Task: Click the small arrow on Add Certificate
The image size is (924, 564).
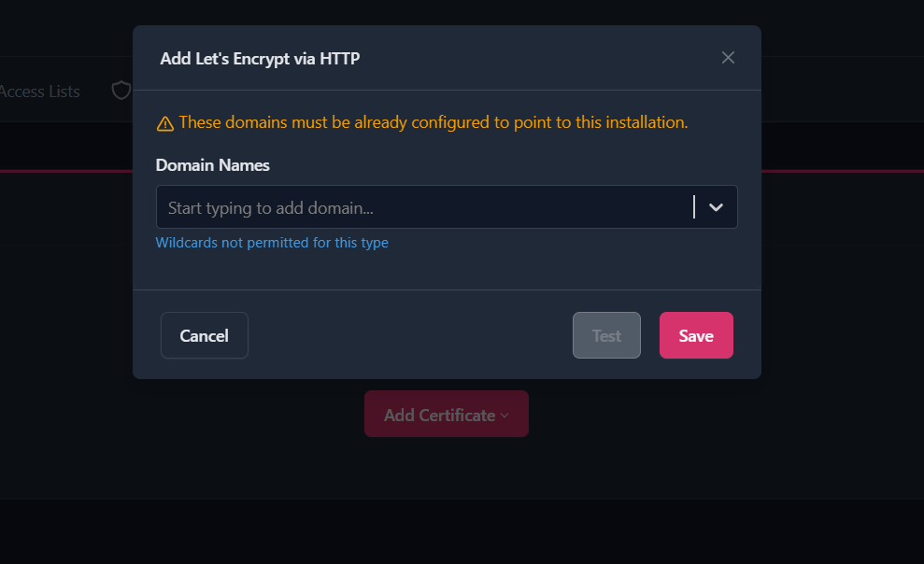Action: tap(505, 416)
